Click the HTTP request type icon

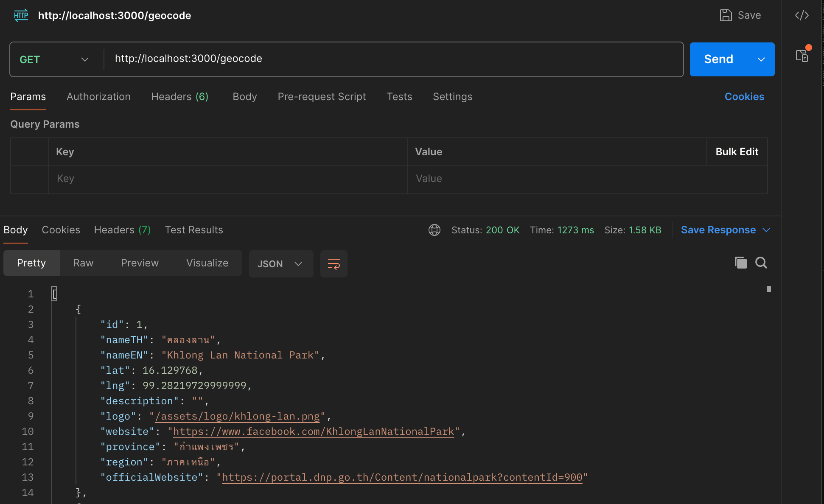click(21, 15)
